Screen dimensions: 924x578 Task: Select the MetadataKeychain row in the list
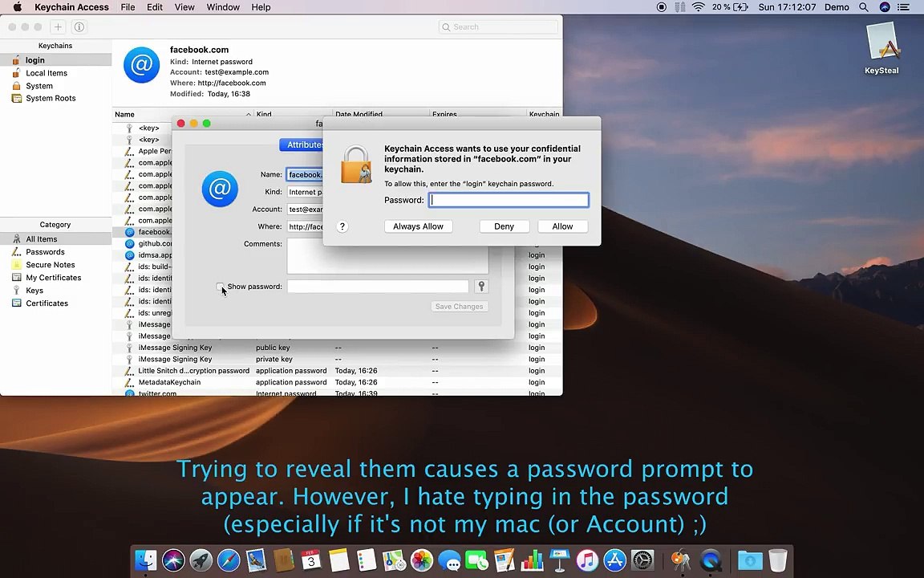click(337, 382)
